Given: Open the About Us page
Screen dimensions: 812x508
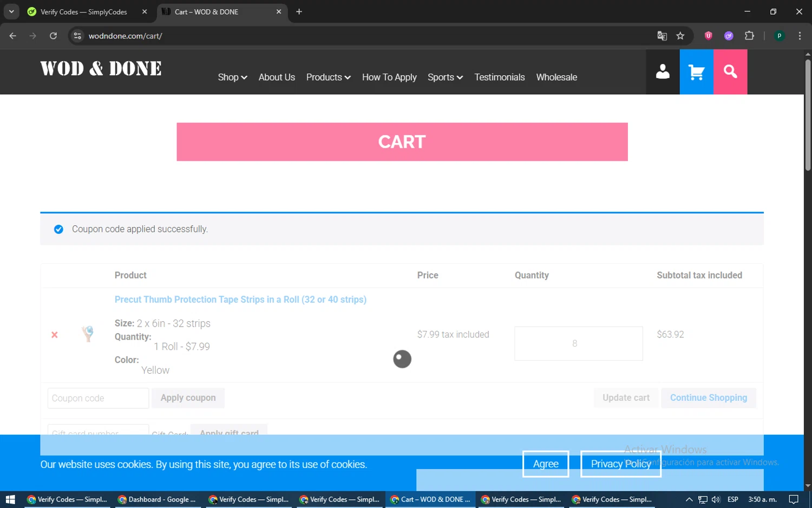Looking at the screenshot, I should (x=277, y=77).
